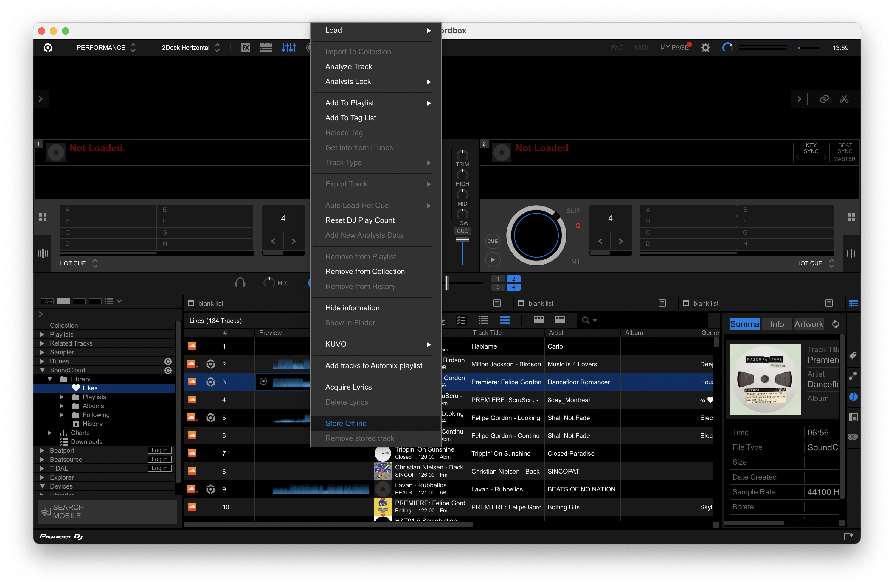Click the Artwork tab in track info panel
The image size is (894, 588).
point(809,323)
